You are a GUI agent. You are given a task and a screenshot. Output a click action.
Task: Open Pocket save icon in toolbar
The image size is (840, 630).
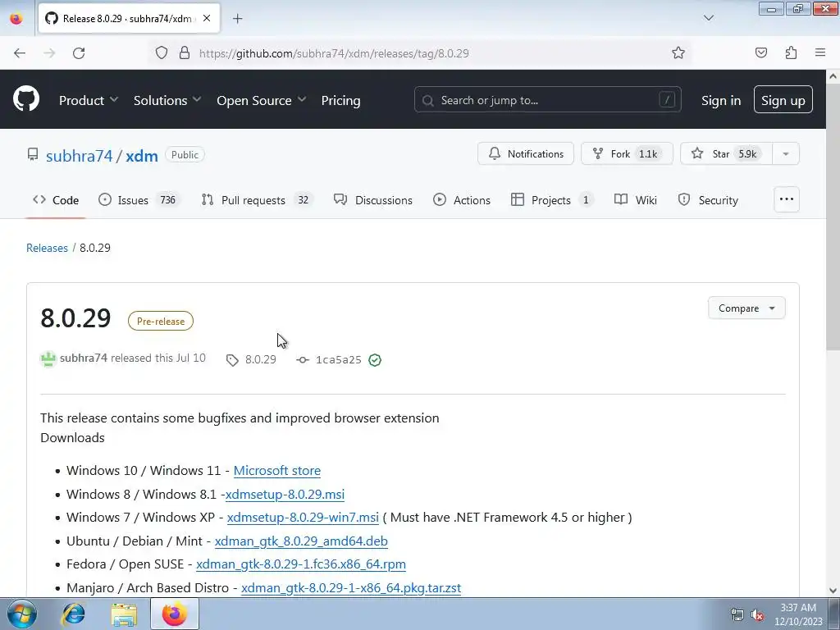pos(760,53)
